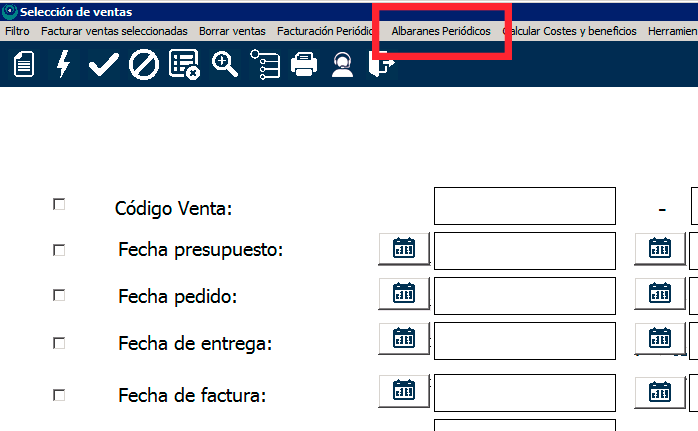The image size is (698, 431).
Task: Enable the Código Venta checkbox
Action: pyautogui.click(x=59, y=204)
